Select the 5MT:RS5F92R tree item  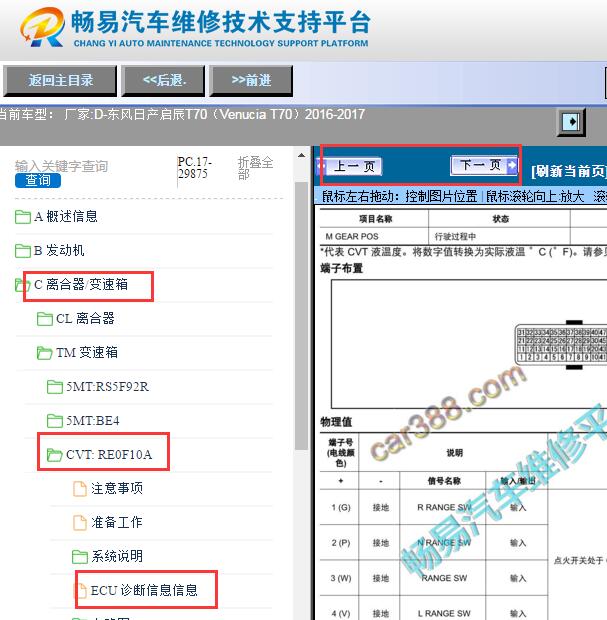107,387
